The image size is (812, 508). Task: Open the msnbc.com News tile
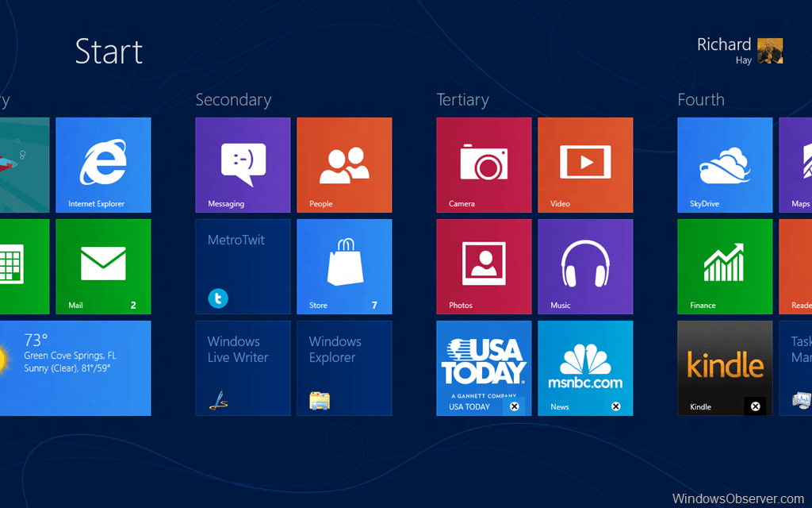pos(585,368)
